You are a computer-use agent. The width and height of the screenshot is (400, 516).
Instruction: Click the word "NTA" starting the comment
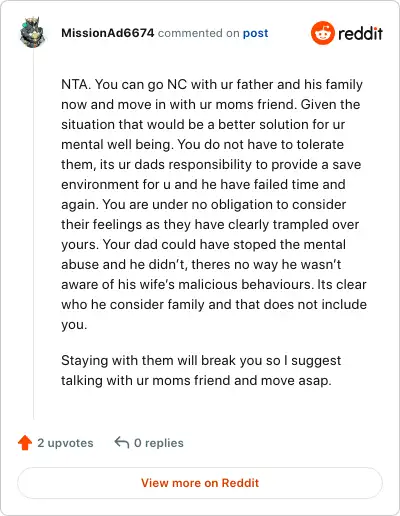tap(75, 84)
